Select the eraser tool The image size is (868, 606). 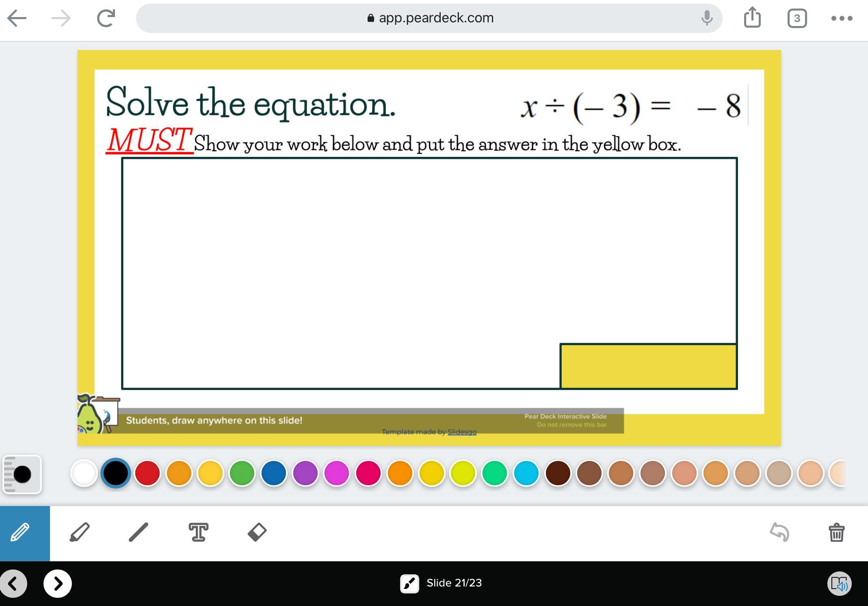click(x=257, y=532)
